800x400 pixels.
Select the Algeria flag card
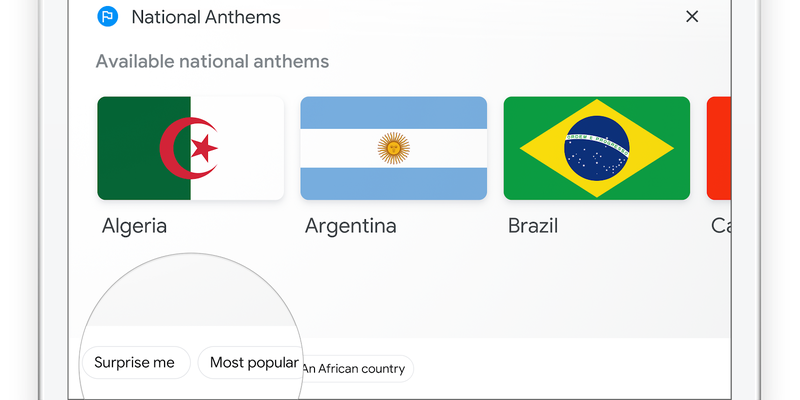point(190,148)
